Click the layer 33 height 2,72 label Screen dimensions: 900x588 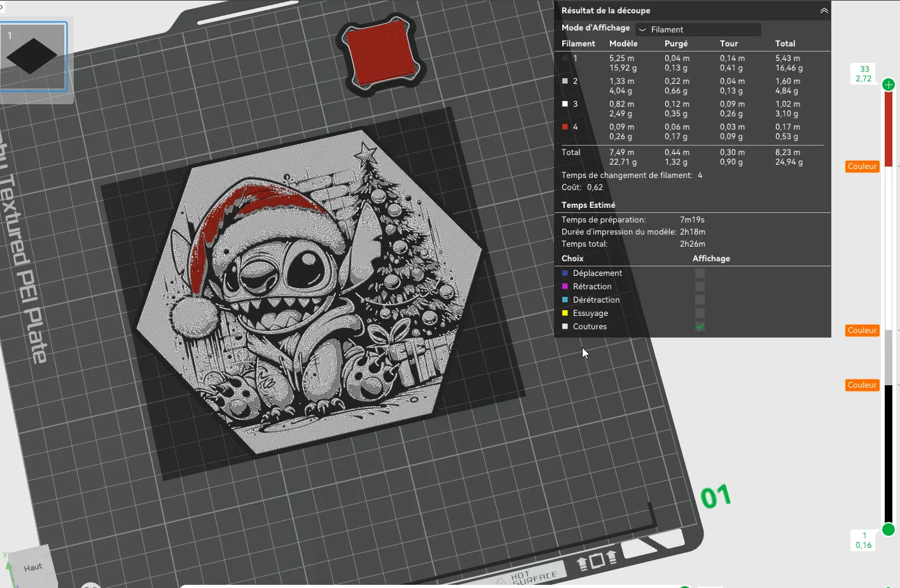pos(864,74)
